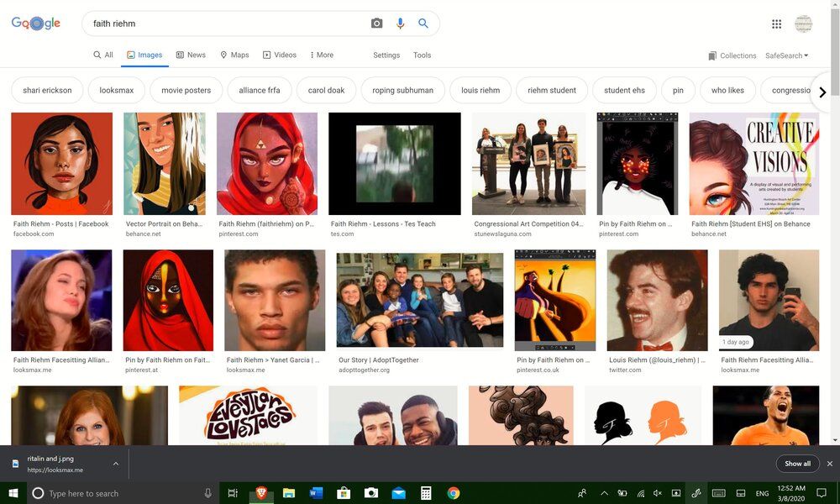Pick the 'alliance frfa' chip
The height and width of the screenshot is (504, 840).
click(x=260, y=91)
